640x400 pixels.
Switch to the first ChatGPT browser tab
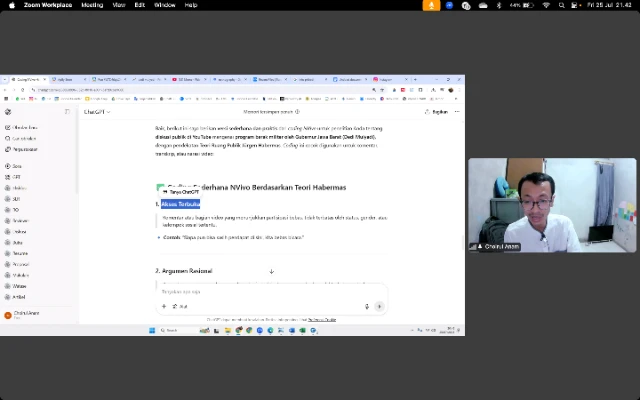(x=27, y=80)
